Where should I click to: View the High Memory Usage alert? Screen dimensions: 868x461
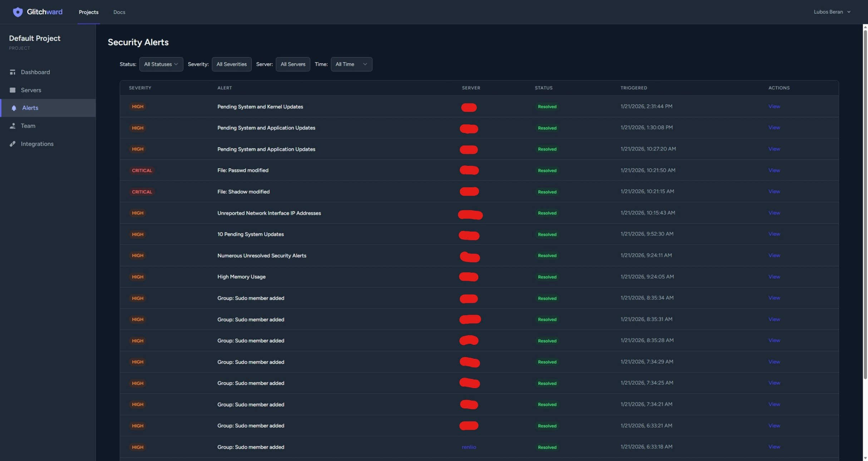pos(774,277)
